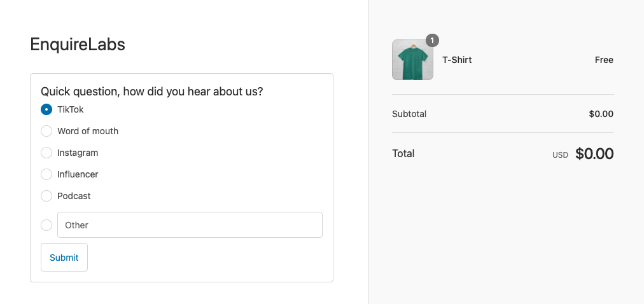Choose the Word of mouth radio option

[46, 131]
